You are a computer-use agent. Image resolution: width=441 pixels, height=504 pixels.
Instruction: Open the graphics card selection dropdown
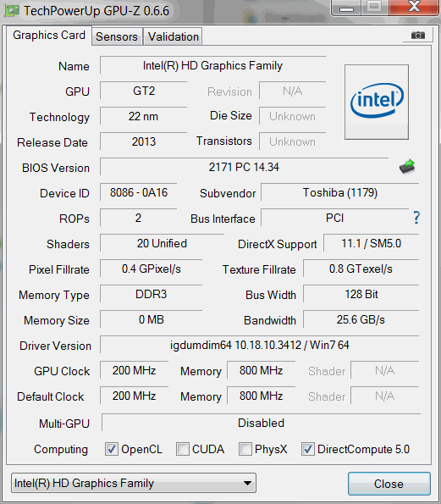134,483
